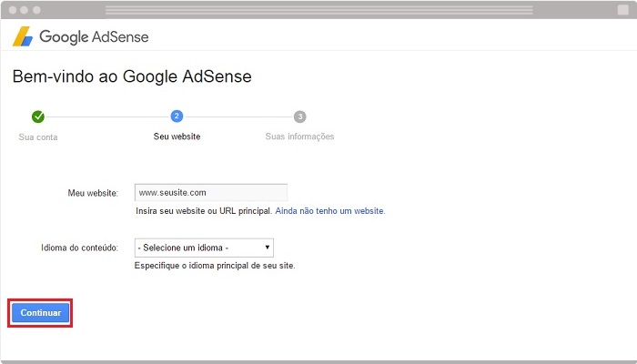
Task: Click the 'Sua conta' step label
Action: pos(38,137)
